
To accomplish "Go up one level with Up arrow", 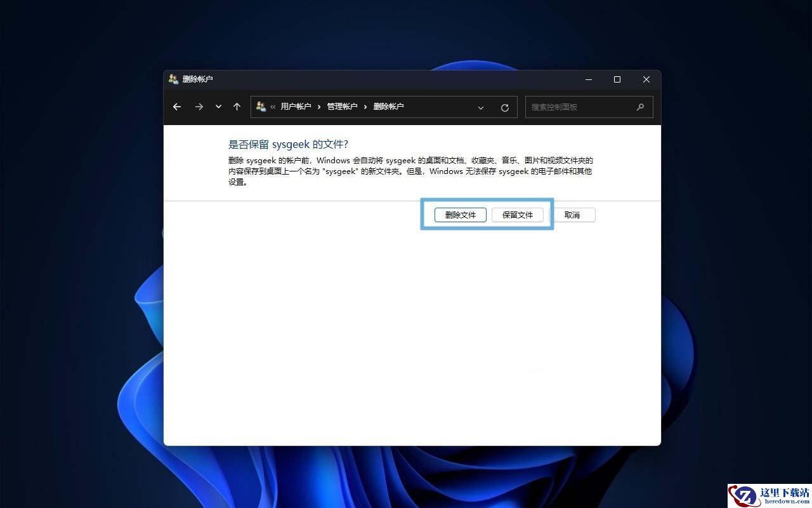I will 237,107.
